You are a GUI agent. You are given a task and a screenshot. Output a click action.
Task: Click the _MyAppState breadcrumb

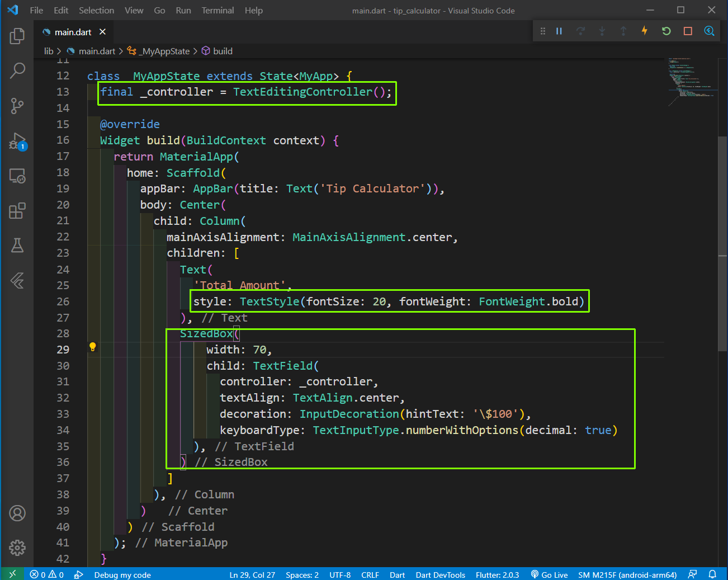[x=165, y=51]
